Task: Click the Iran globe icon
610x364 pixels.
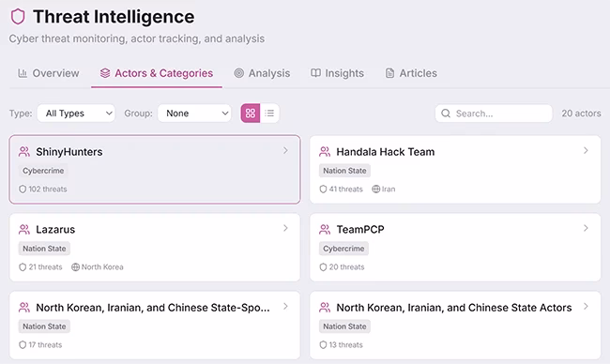Action: click(x=375, y=189)
